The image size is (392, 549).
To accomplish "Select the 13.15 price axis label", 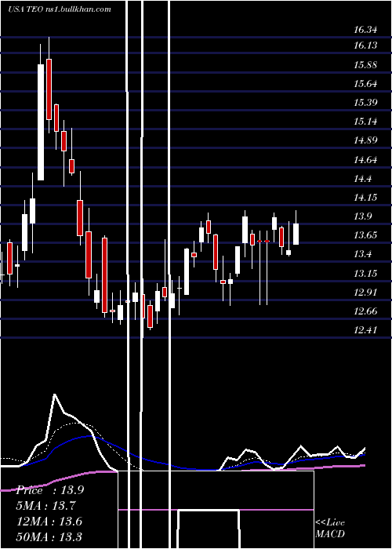I will (365, 274).
